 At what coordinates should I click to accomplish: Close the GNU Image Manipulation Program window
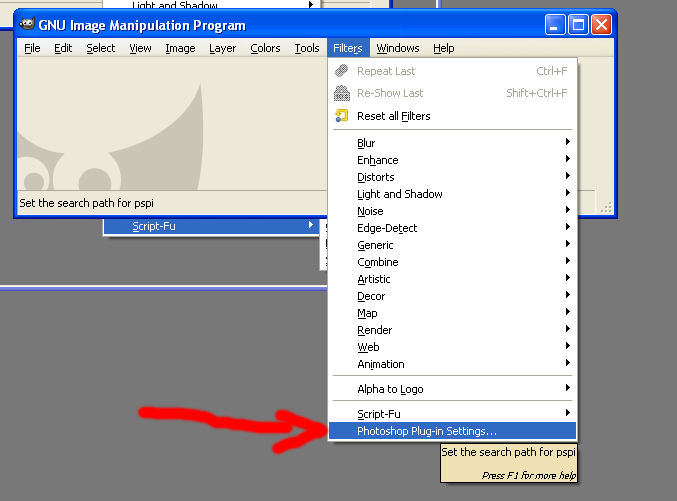601,25
